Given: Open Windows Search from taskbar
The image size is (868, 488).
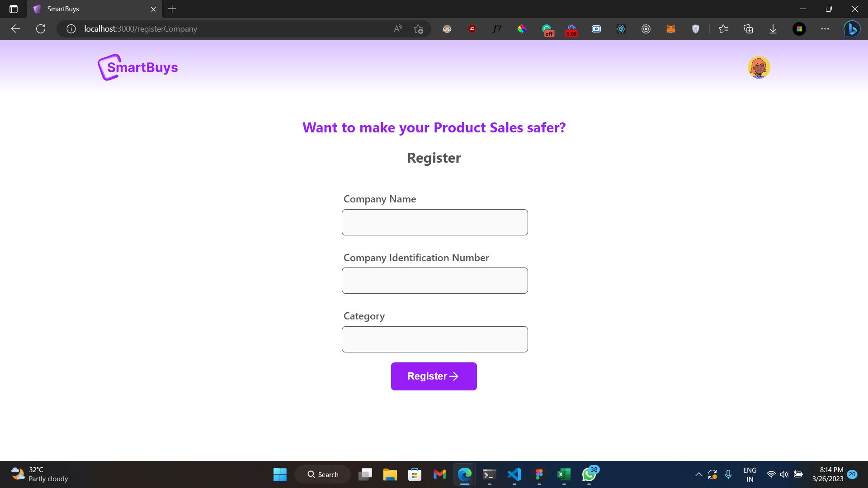Looking at the screenshot, I should 322,474.
